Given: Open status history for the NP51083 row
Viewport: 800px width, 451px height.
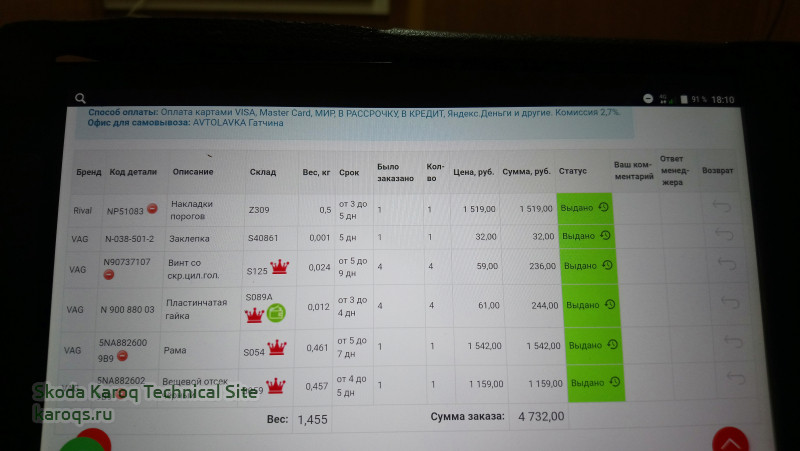Looking at the screenshot, I should 604,208.
